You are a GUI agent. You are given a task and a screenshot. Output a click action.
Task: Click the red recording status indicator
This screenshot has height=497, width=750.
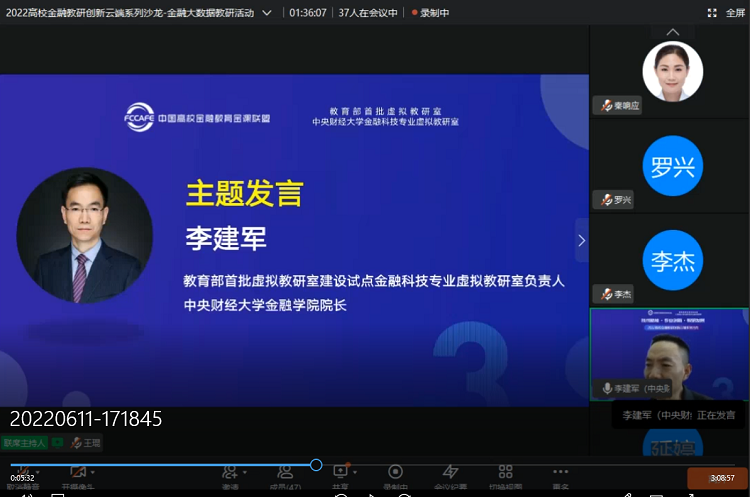coord(430,13)
